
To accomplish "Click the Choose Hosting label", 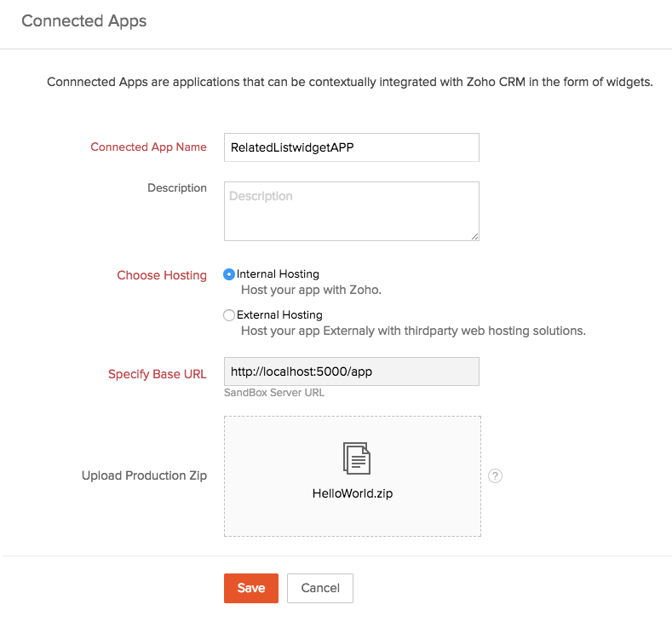I will point(162,276).
